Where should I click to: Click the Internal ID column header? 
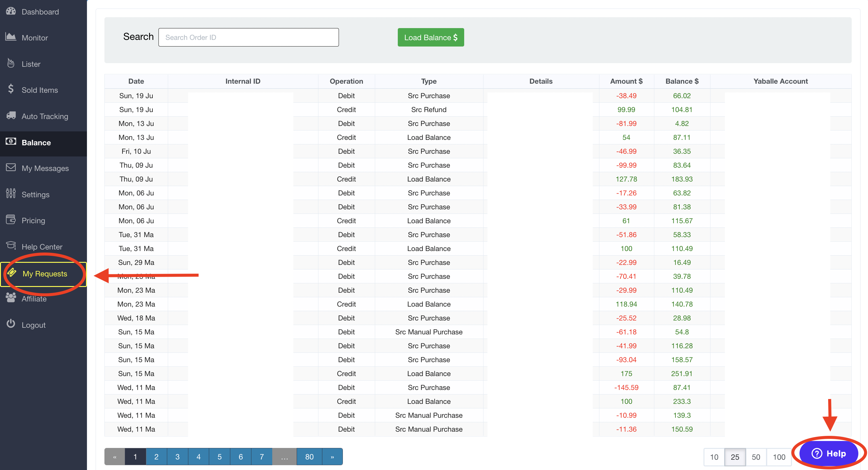(243, 81)
